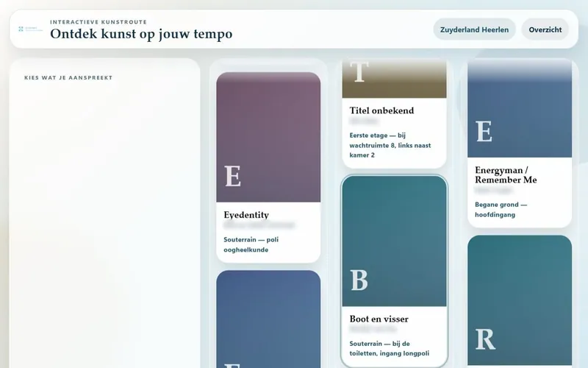Open the Boot en visser card image

(x=395, y=241)
